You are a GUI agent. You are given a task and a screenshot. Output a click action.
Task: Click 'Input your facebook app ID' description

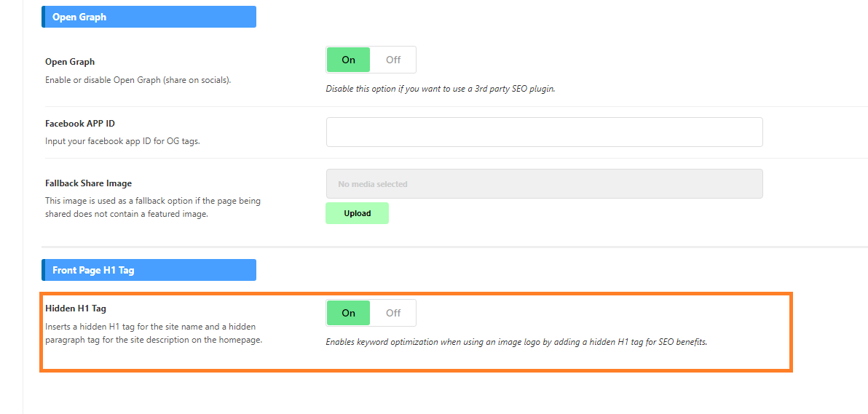click(122, 141)
